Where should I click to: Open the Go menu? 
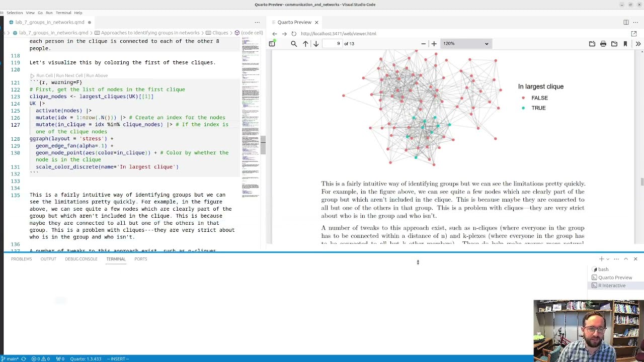[40, 13]
